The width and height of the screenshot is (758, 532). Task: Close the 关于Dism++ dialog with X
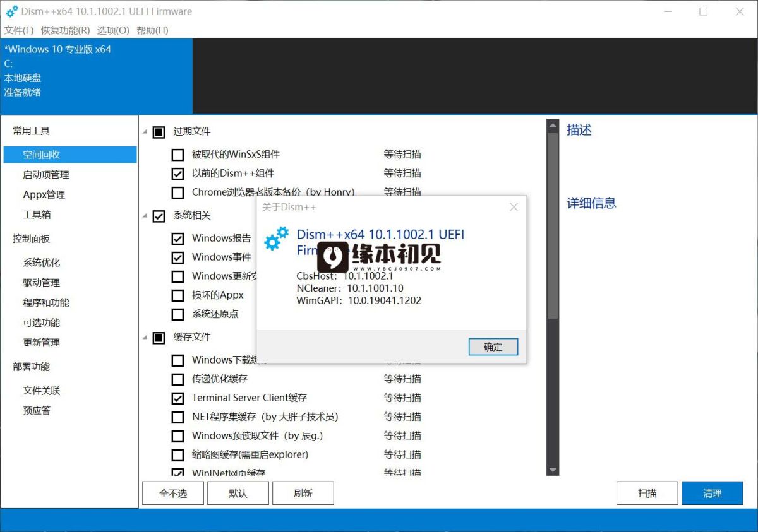click(514, 207)
